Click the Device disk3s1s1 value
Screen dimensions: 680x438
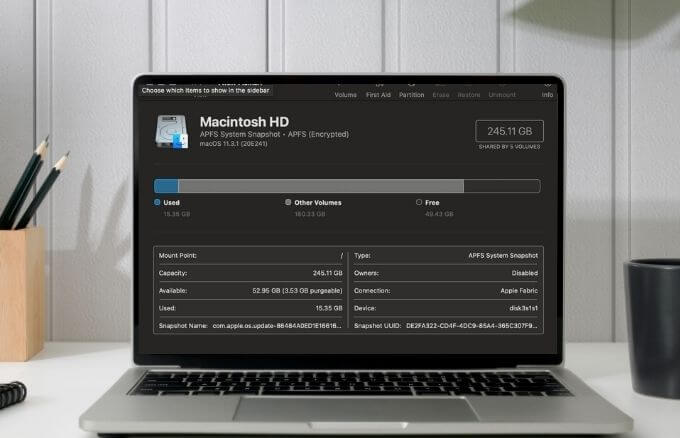[523, 308]
